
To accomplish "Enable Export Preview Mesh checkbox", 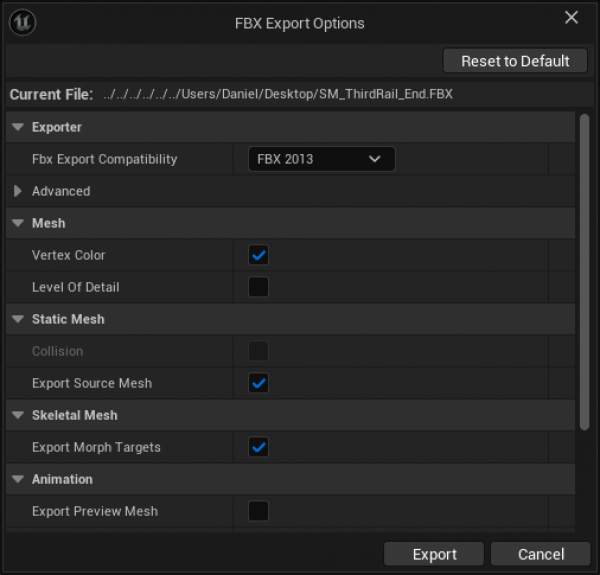I will coord(259,511).
